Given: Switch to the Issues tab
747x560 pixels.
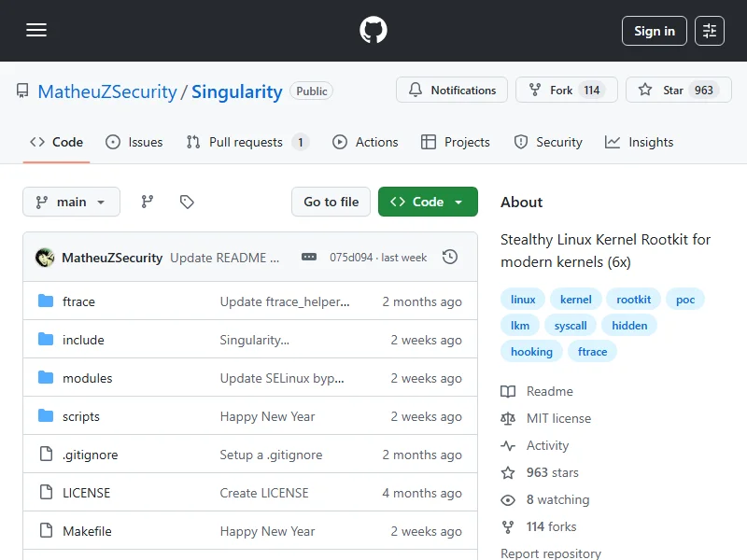Looking at the screenshot, I should coord(134,142).
